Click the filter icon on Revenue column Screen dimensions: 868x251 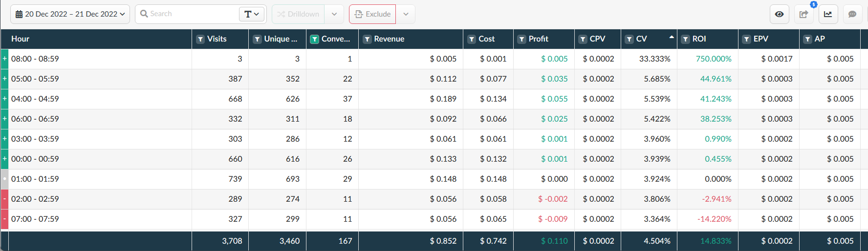(x=367, y=39)
